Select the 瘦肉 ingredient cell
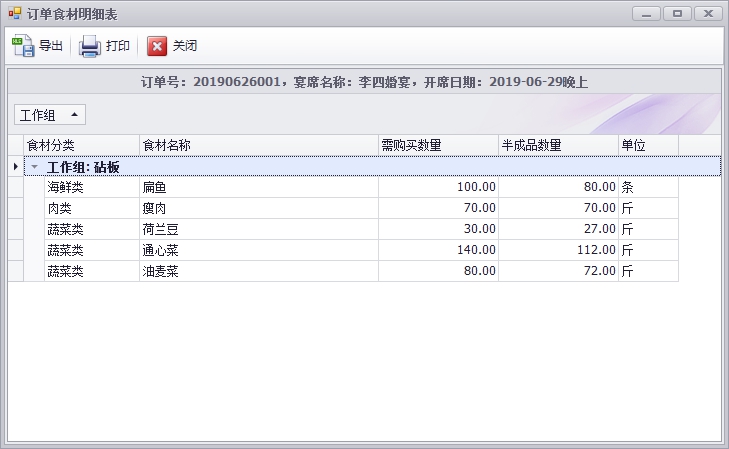The image size is (729, 449). (259, 208)
